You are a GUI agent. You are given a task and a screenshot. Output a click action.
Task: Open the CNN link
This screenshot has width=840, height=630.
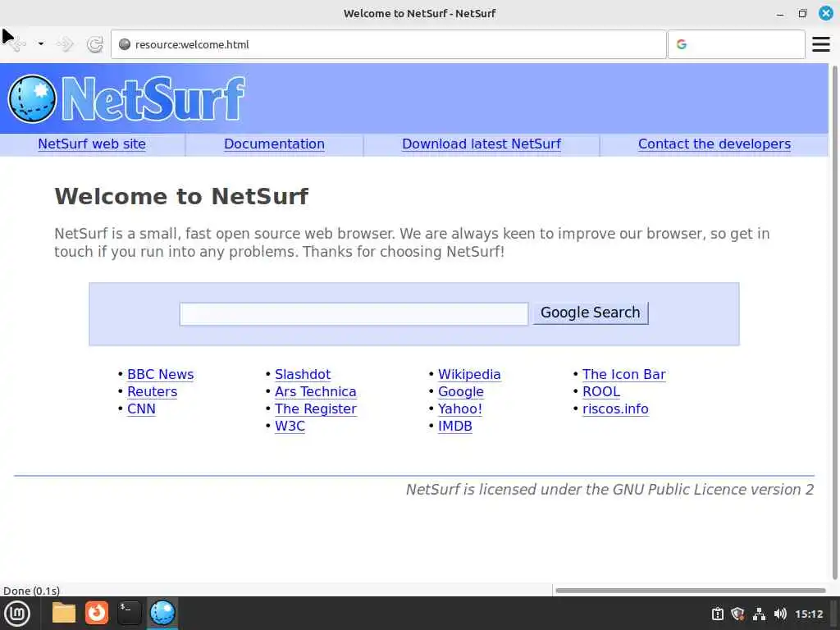pos(141,409)
